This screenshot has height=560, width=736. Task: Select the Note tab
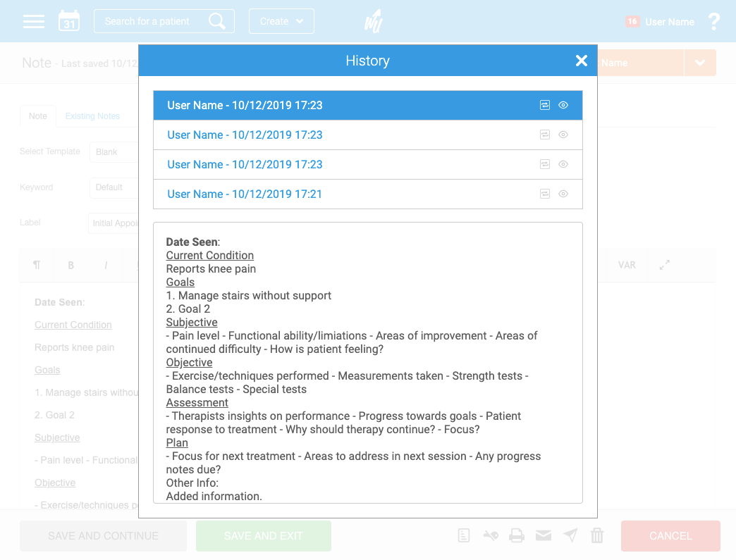(x=38, y=116)
